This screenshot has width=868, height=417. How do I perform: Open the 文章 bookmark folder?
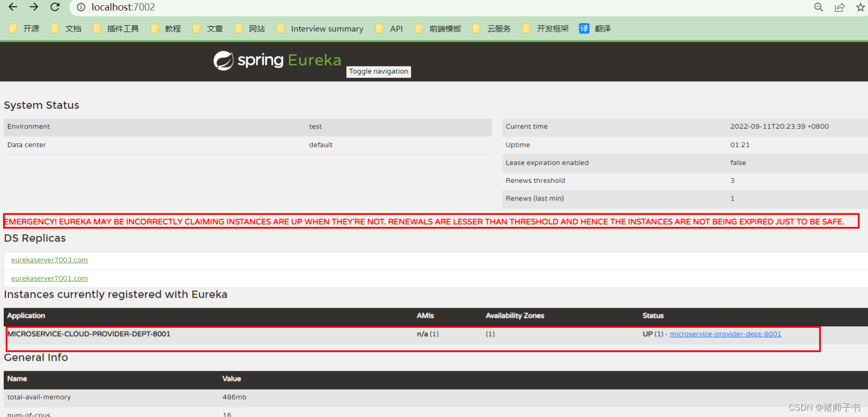click(x=208, y=28)
